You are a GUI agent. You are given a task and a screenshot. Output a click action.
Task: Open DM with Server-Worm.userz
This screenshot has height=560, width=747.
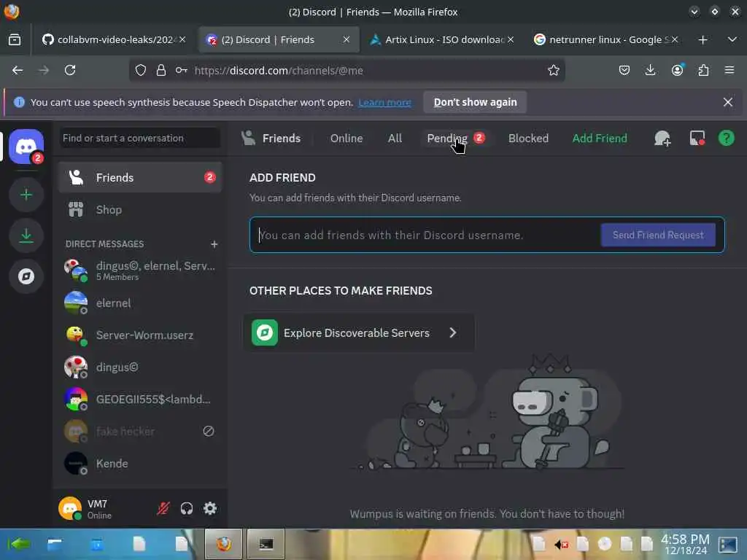point(140,335)
